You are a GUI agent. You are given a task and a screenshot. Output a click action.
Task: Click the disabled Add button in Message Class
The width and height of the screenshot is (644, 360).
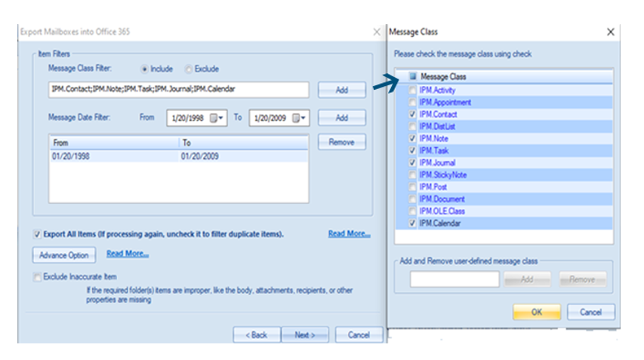click(528, 279)
